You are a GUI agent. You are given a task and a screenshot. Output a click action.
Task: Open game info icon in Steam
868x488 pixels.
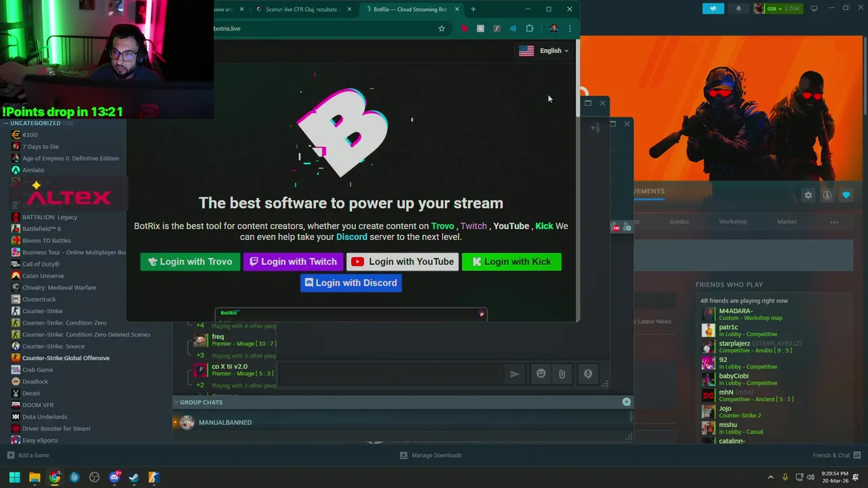827,195
